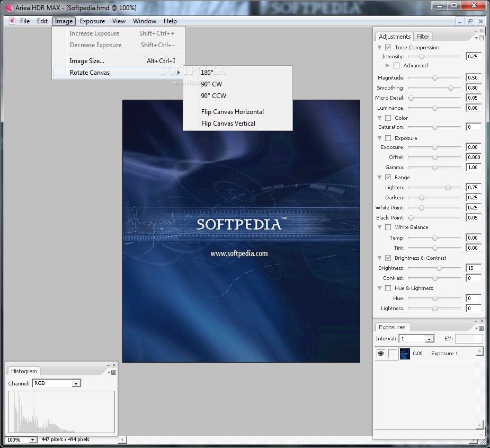
Task: Select the Adjustments tab
Action: (395, 37)
